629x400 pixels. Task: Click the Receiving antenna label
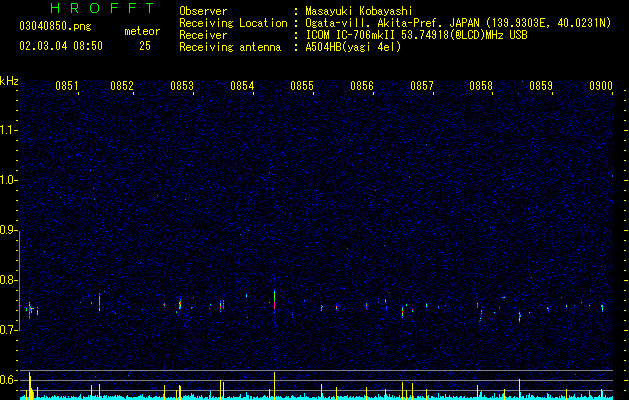pyautogui.click(x=230, y=47)
